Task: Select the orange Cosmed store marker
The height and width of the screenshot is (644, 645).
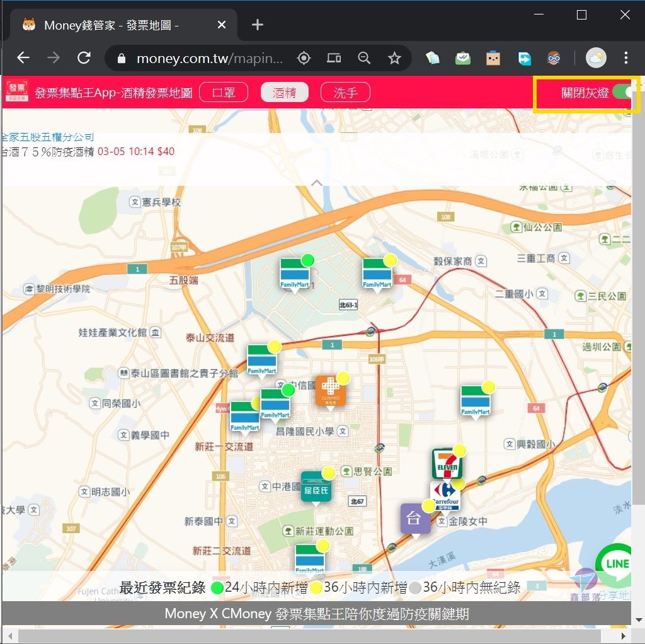Action: pyautogui.click(x=330, y=391)
